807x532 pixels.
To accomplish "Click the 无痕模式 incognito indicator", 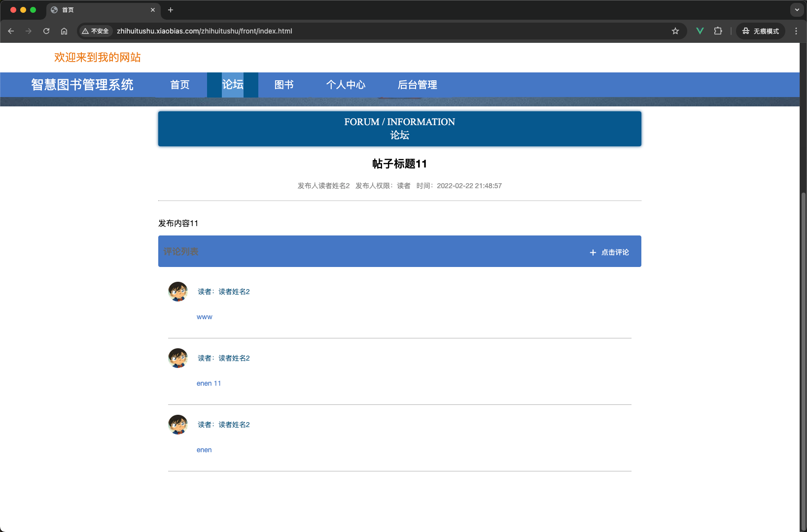I will click(x=761, y=31).
